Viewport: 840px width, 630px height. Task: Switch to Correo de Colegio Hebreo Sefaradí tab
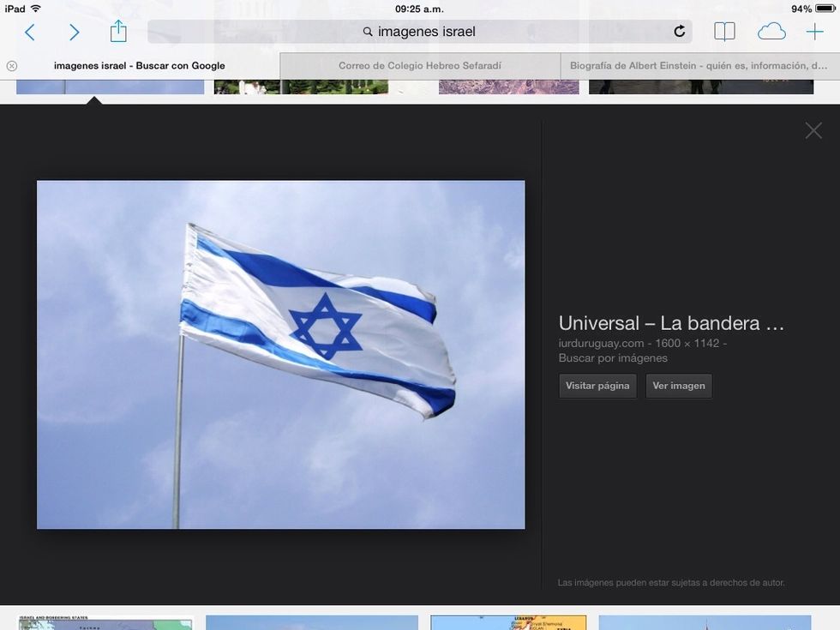click(x=419, y=65)
